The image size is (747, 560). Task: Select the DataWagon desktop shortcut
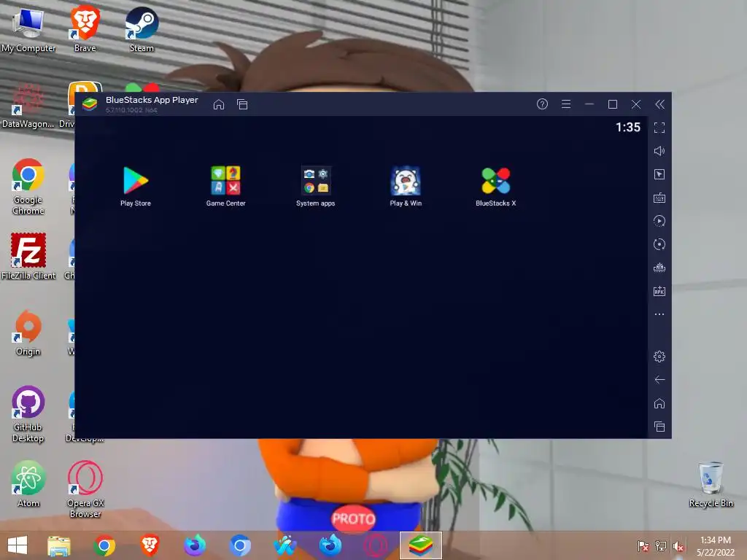[x=28, y=106]
